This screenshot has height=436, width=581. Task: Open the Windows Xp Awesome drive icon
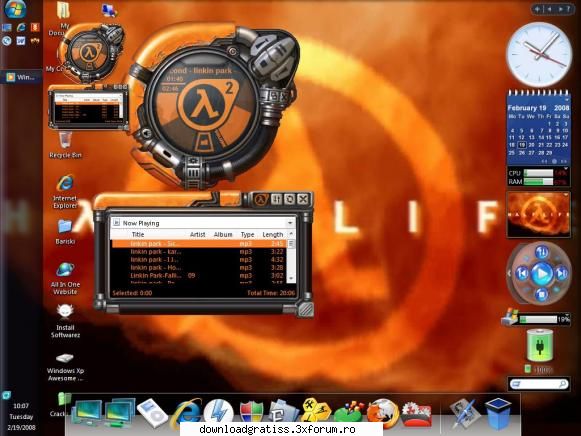click(x=65, y=358)
